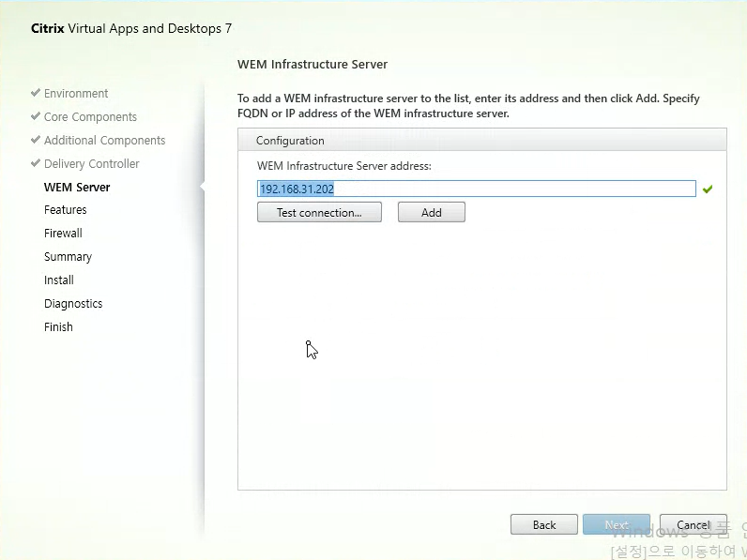Click the Back button
The image size is (747, 560).
coord(544,524)
